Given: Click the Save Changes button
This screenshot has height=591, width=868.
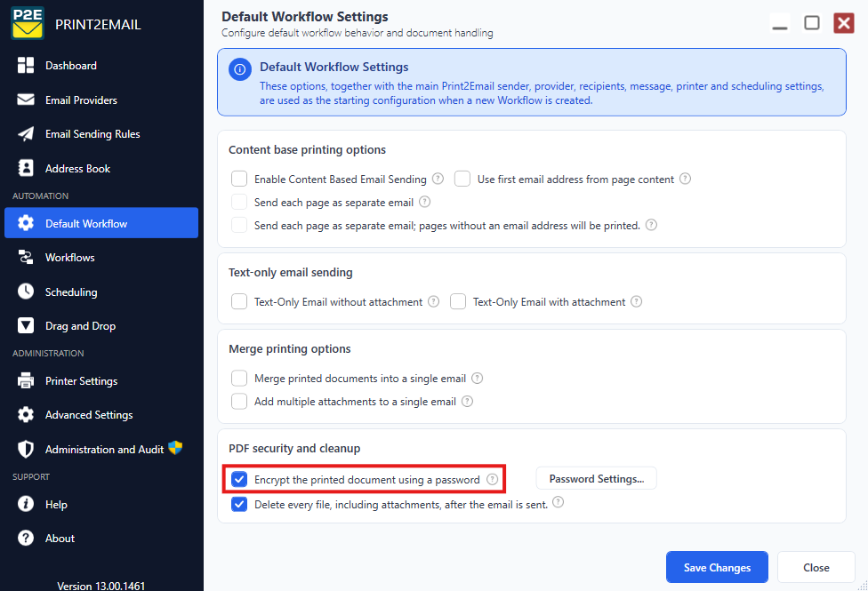Looking at the screenshot, I should coord(717,567).
